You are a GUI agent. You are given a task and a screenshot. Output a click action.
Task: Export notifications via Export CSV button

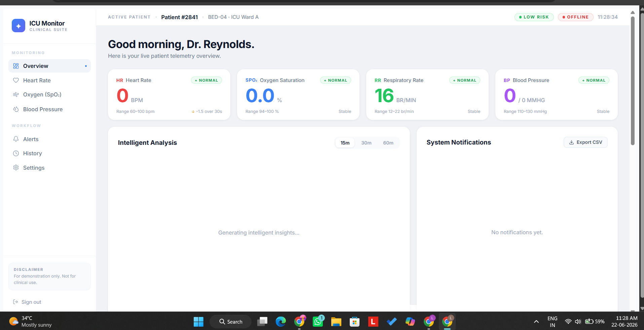[x=585, y=142]
